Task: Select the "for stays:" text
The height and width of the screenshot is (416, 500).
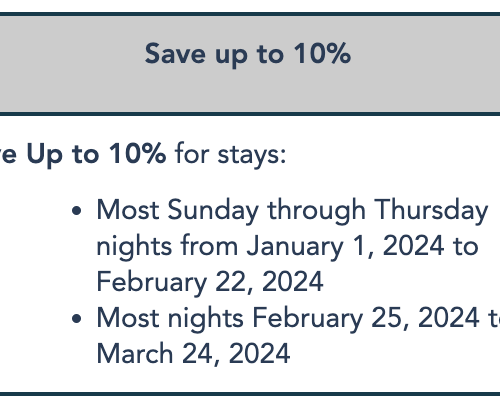Action: pos(230,154)
